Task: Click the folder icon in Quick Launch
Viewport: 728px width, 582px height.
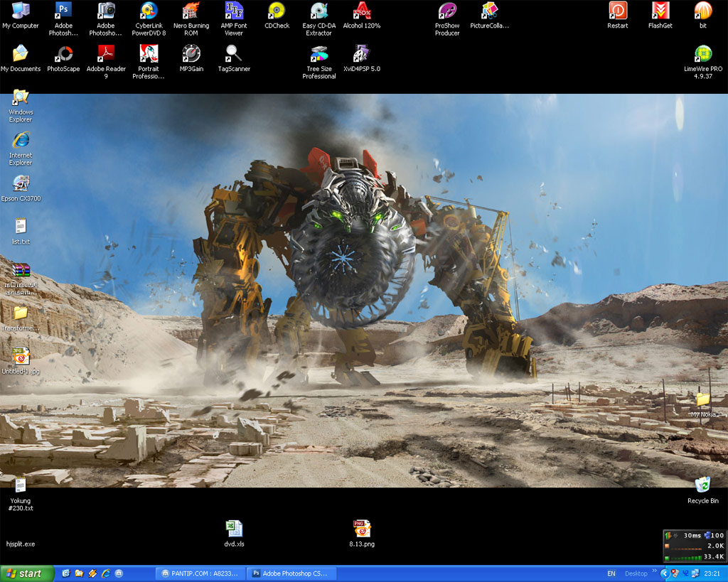Action: [x=79, y=573]
